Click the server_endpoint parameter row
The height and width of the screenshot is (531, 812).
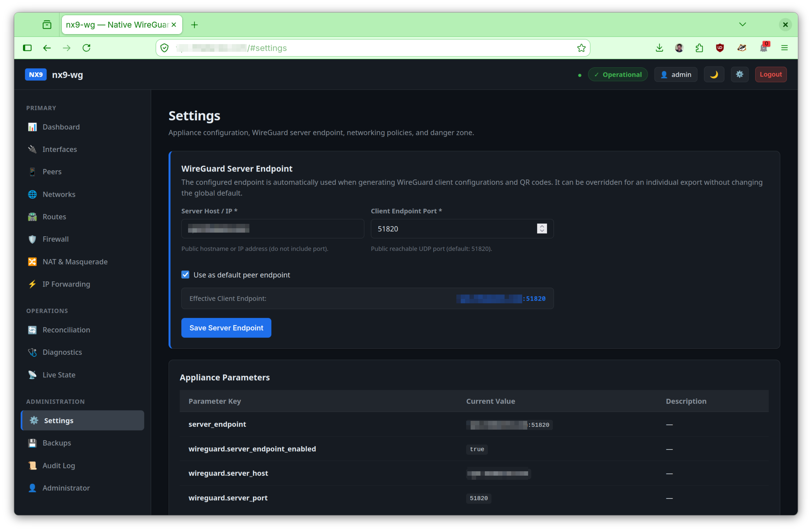pyautogui.click(x=474, y=424)
